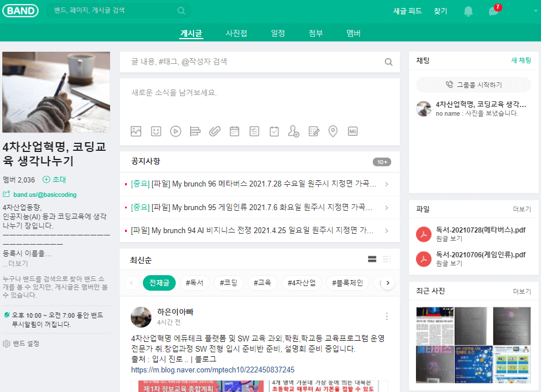Add a to-do checklist to post
This screenshot has width=541, height=392.
click(254, 131)
